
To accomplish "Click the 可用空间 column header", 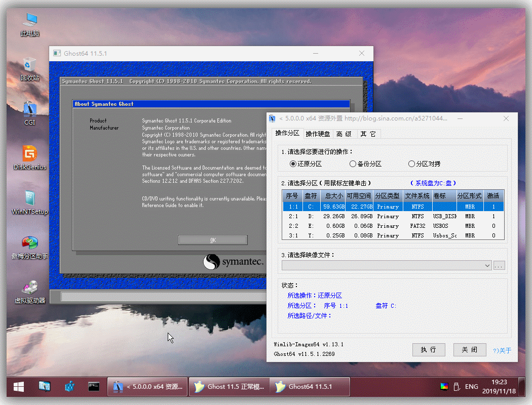I will 359,196.
